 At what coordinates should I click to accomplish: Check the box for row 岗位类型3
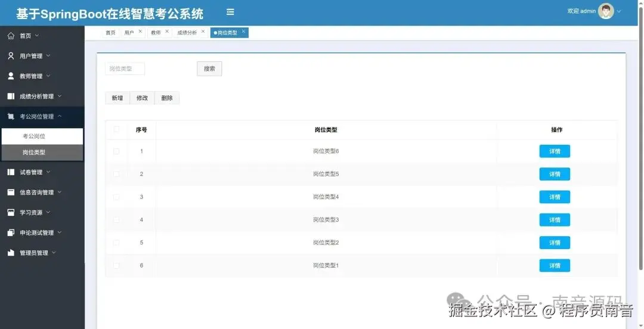tap(116, 220)
